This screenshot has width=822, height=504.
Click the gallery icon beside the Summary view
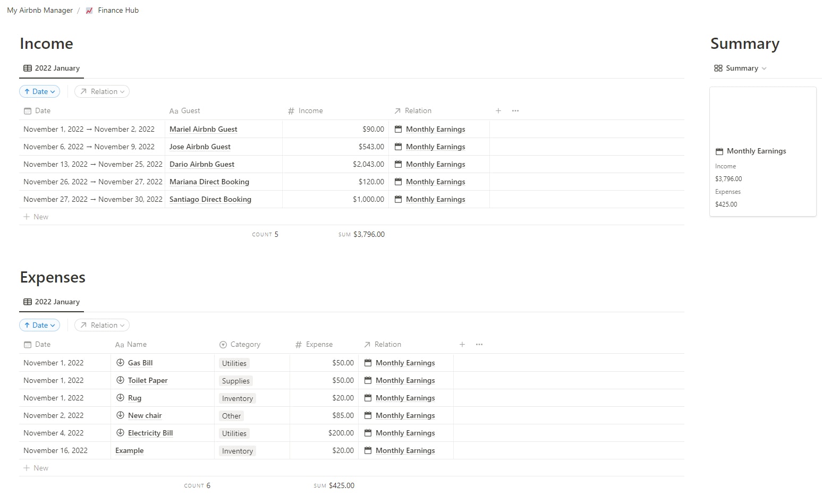[x=718, y=68]
